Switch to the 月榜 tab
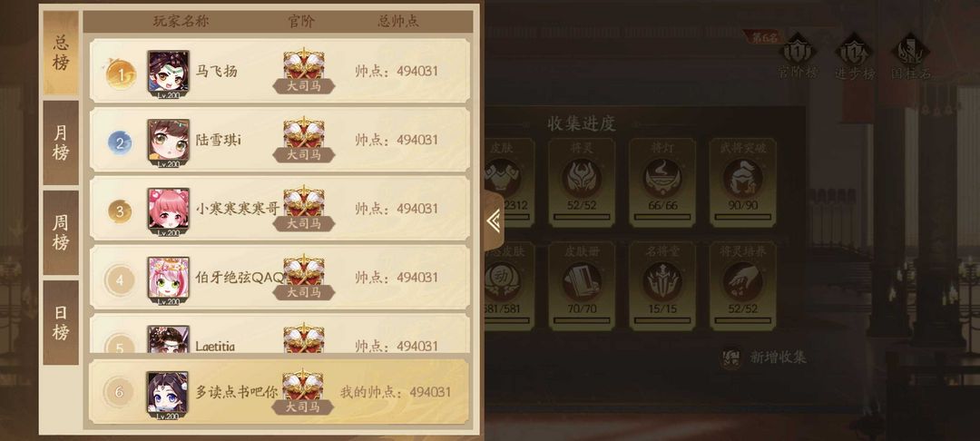The width and height of the screenshot is (980, 441). pyautogui.click(x=61, y=142)
